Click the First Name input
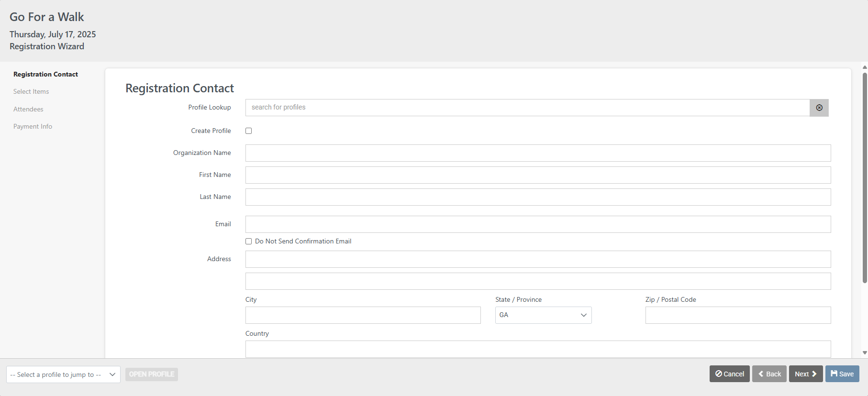Screen dimensions: 868x396 (538, 175)
